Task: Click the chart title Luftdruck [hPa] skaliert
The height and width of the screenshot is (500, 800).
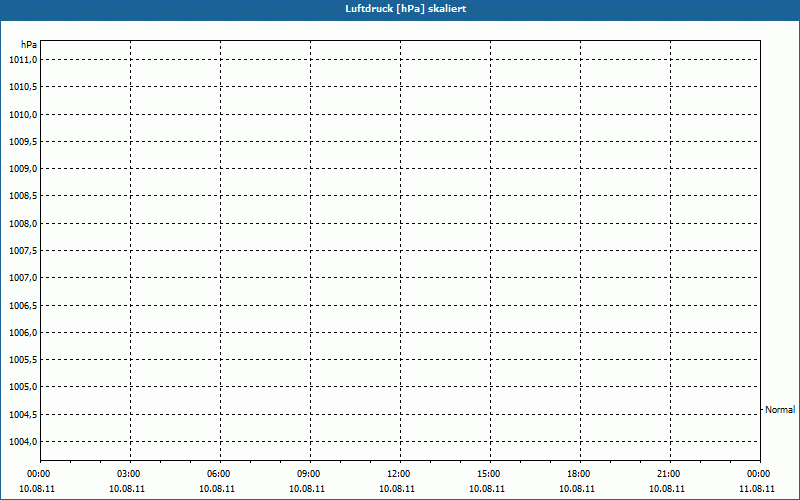Action: [406, 9]
